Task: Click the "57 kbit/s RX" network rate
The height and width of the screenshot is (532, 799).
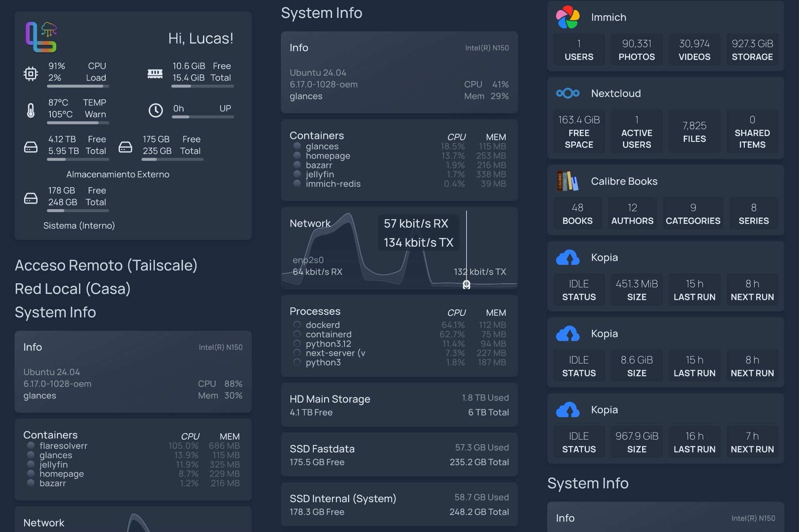Action: click(416, 223)
